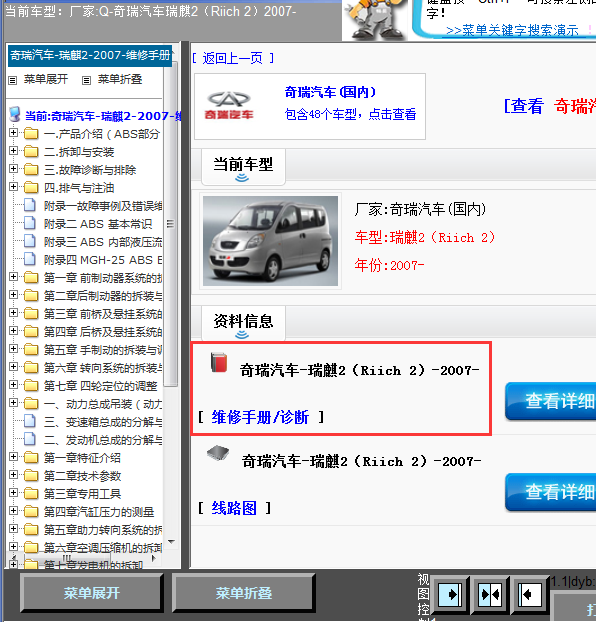Click 查看详细 button for repair manual
The height and width of the screenshot is (622, 596).
pyautogui.click(x=551, y=401)
